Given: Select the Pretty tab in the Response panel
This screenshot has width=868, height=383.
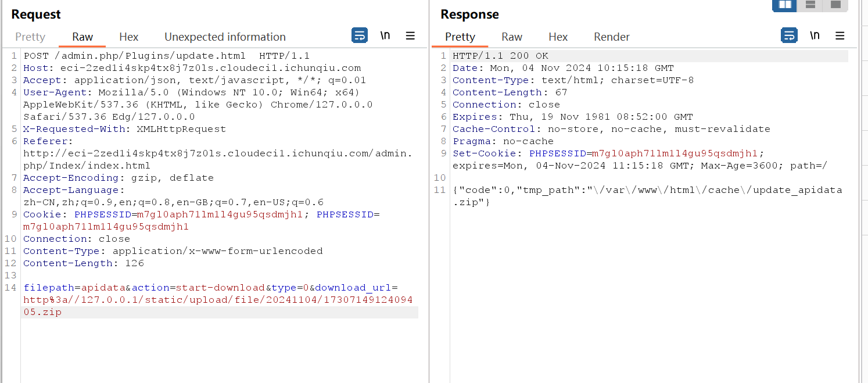Looking at the screenshot, I should tap(460, 37).
